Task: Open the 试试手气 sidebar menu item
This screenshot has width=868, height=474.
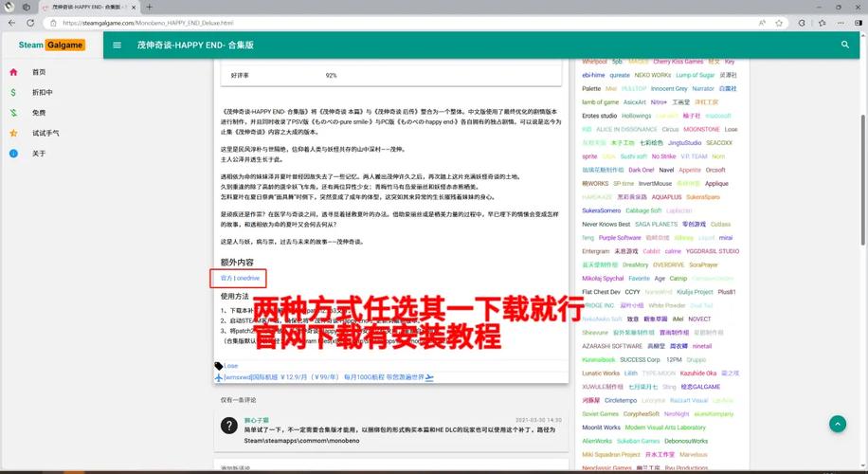Action: 45,133
